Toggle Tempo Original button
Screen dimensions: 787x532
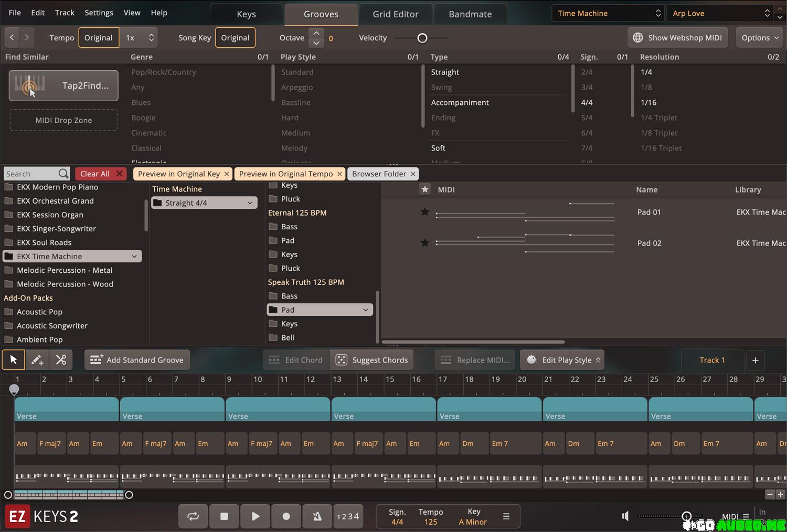point(99,38)
